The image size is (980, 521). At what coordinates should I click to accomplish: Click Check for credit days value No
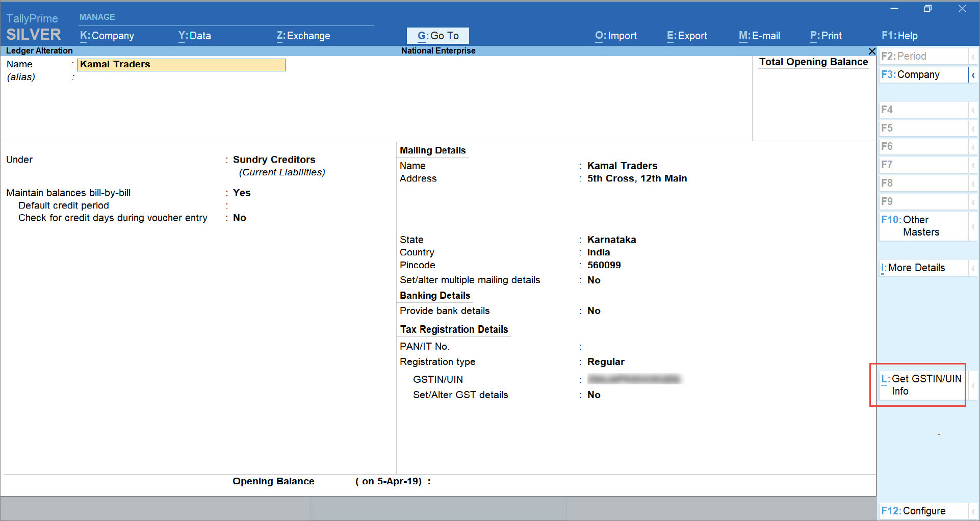(240, 218)
